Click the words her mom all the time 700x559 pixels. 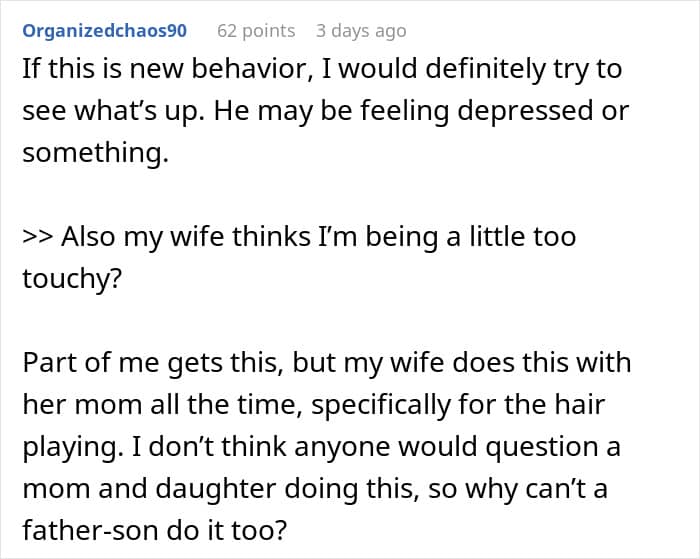pos(163,405)
